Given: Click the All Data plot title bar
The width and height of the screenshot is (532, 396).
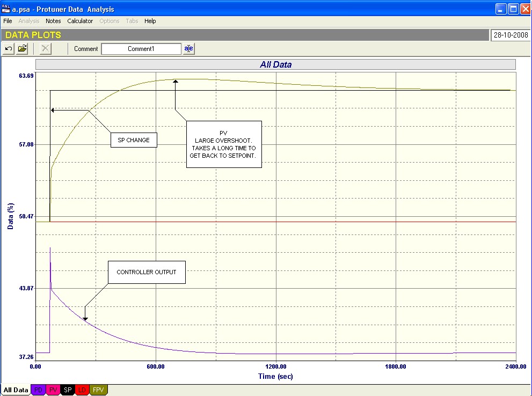Looking at the screenshot, I should tap(275, 64).
